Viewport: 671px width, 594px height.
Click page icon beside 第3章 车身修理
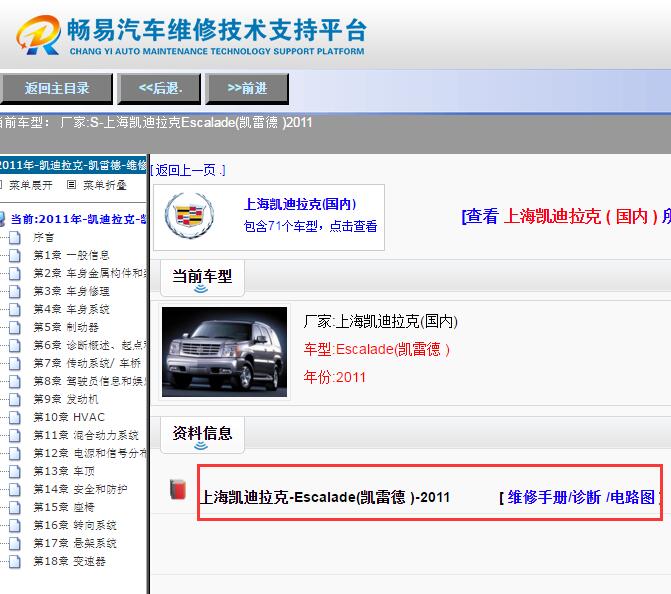[x=15, y=291]
